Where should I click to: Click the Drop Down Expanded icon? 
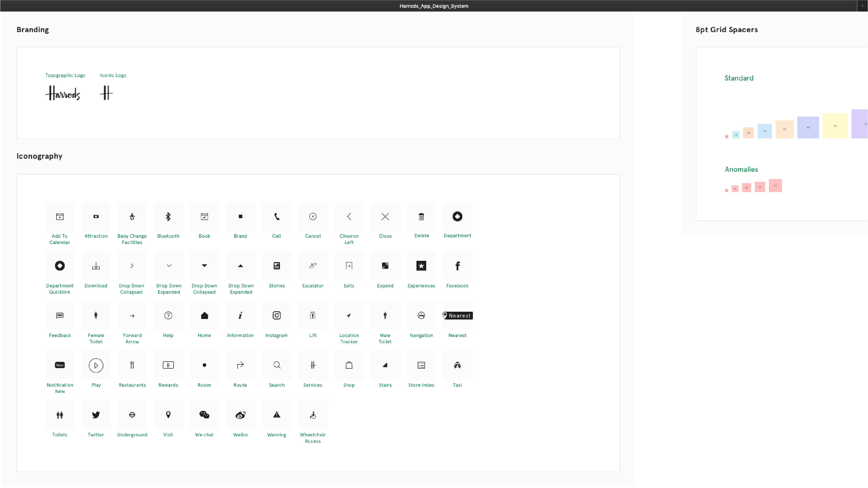click(169, 266)
